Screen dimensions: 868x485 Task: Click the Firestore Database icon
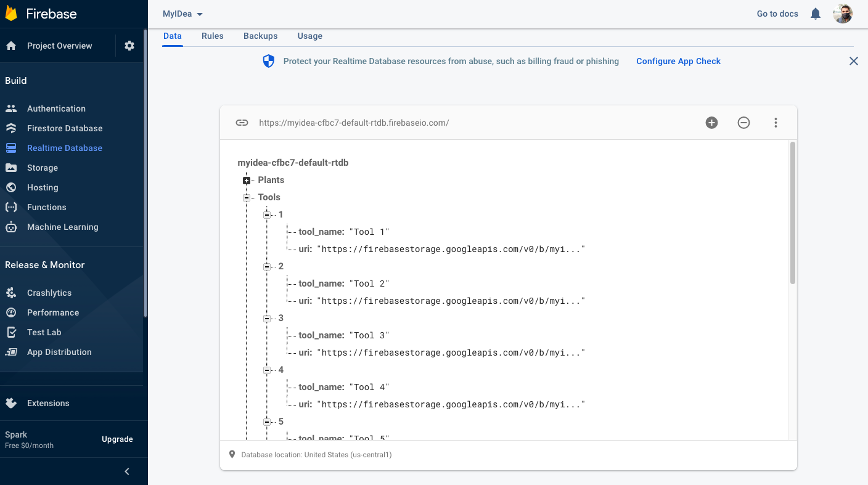(11, 128)
